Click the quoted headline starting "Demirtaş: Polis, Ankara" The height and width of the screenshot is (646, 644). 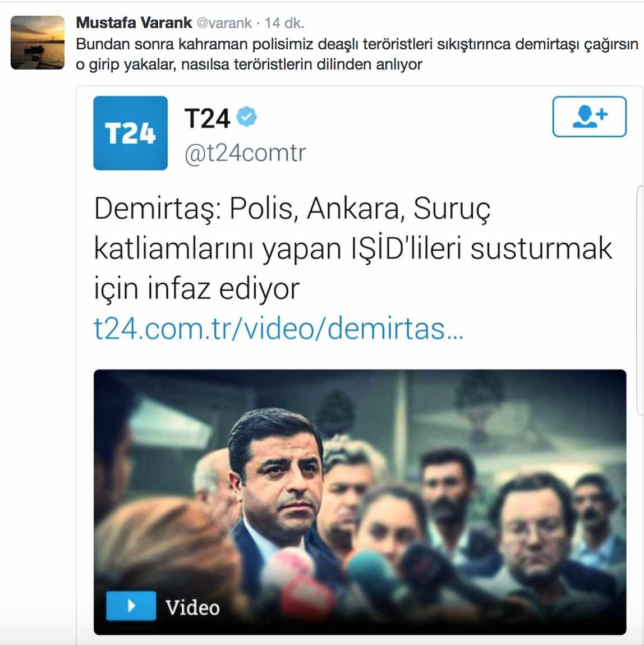pos(353,248)
